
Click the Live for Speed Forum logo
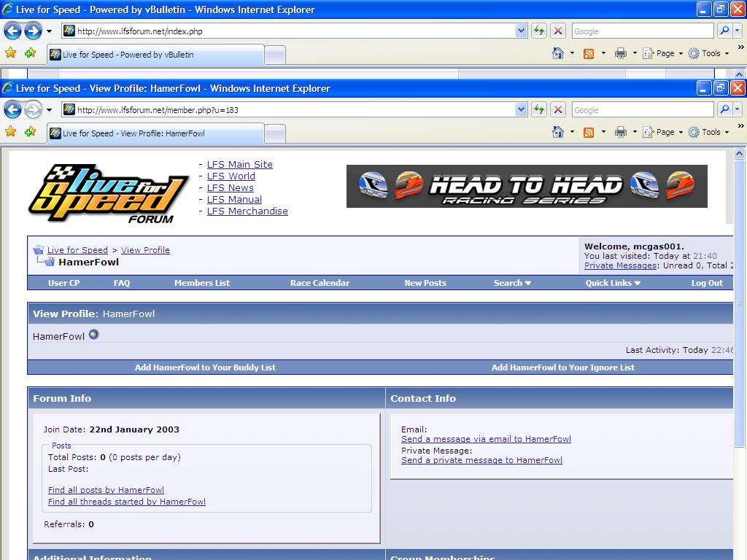tap(108, 194)
